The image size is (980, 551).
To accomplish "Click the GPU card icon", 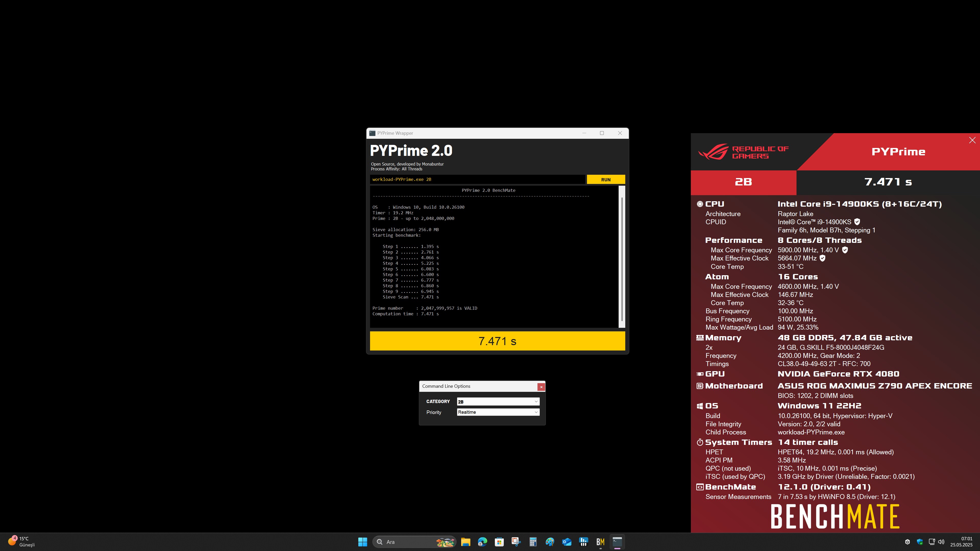I will pyautogui.click(x=700, y=374).
